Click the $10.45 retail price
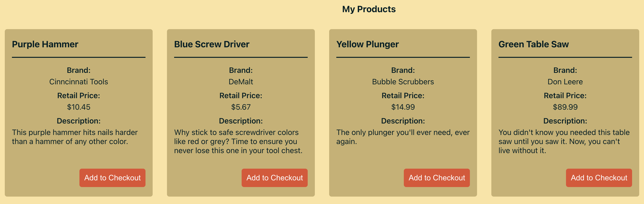 (x=78, y=107)
